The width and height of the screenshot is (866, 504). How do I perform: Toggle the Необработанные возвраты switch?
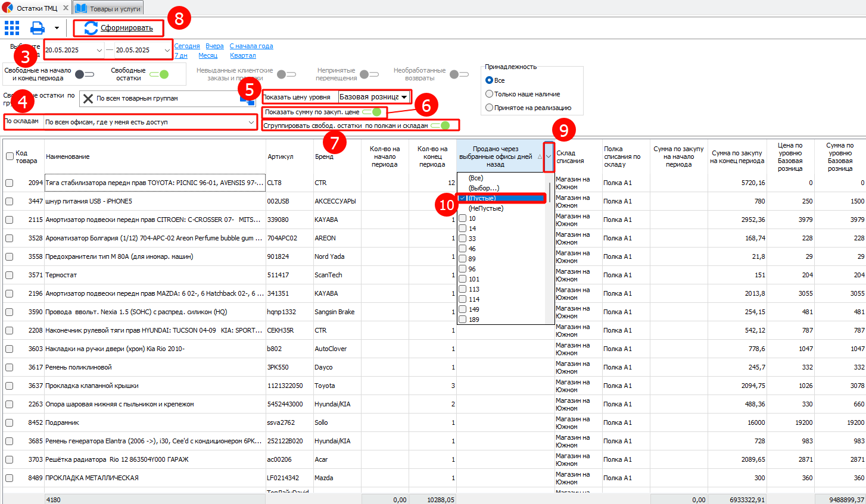[x=459, y=74]
